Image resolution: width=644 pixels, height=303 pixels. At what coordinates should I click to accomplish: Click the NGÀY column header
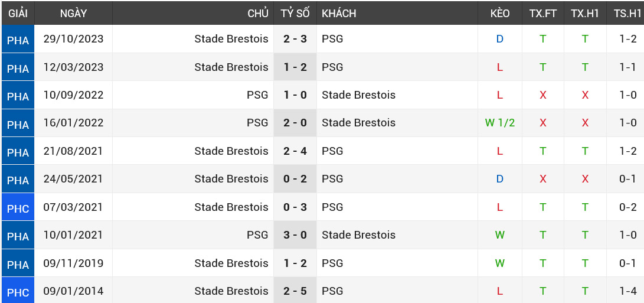tap(73, 13)
